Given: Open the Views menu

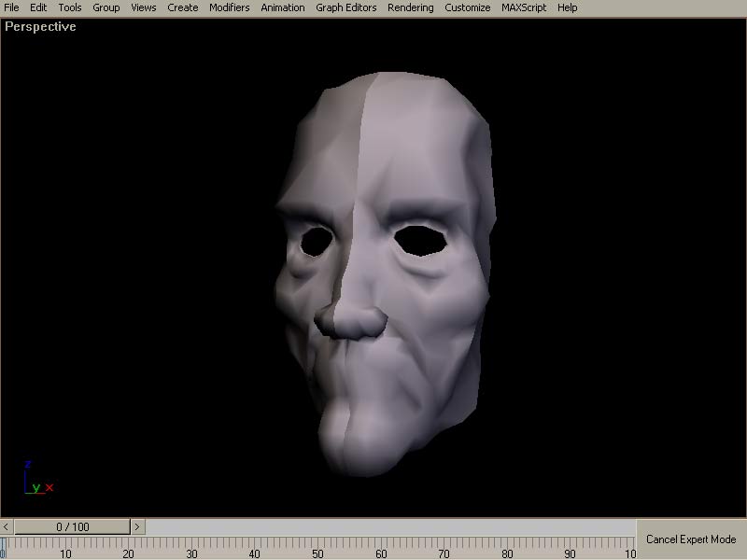Looking at the screenshot, I should [x=144, y=7].
